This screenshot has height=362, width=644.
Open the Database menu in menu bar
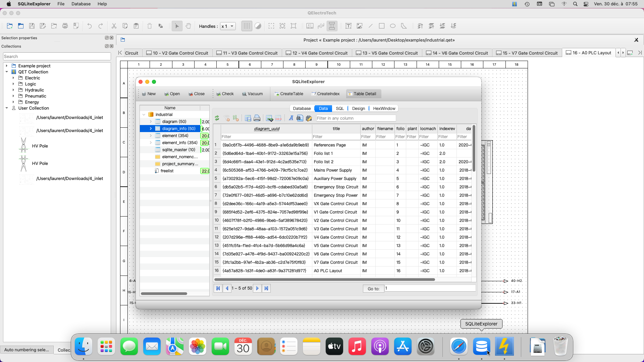(81, 4)
